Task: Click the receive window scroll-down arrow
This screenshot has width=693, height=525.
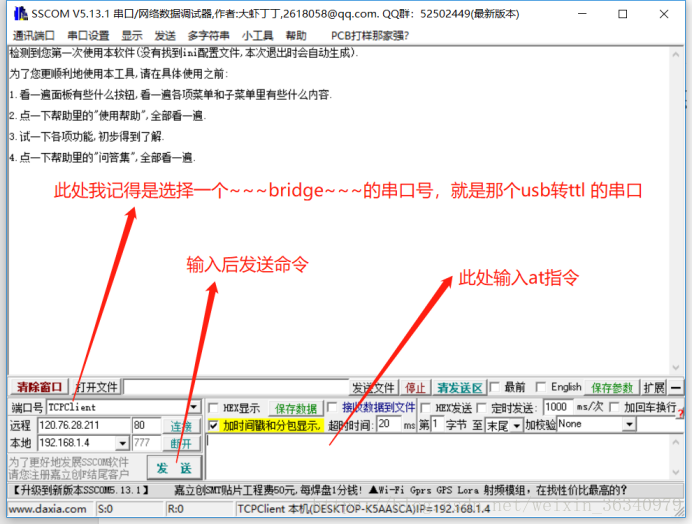Action: click(676, 367)
